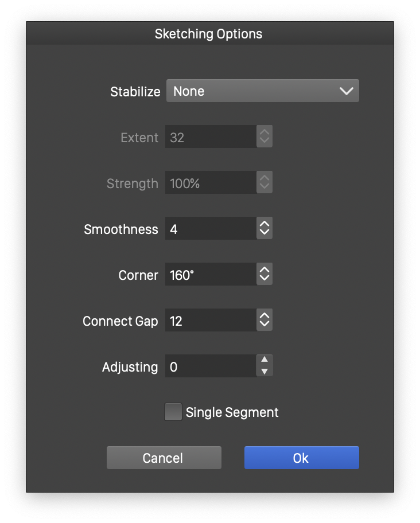Viewport: 420px width, 523px height.
Task: Open the Stabilize dropdown menu
Action: pos(262,91)
